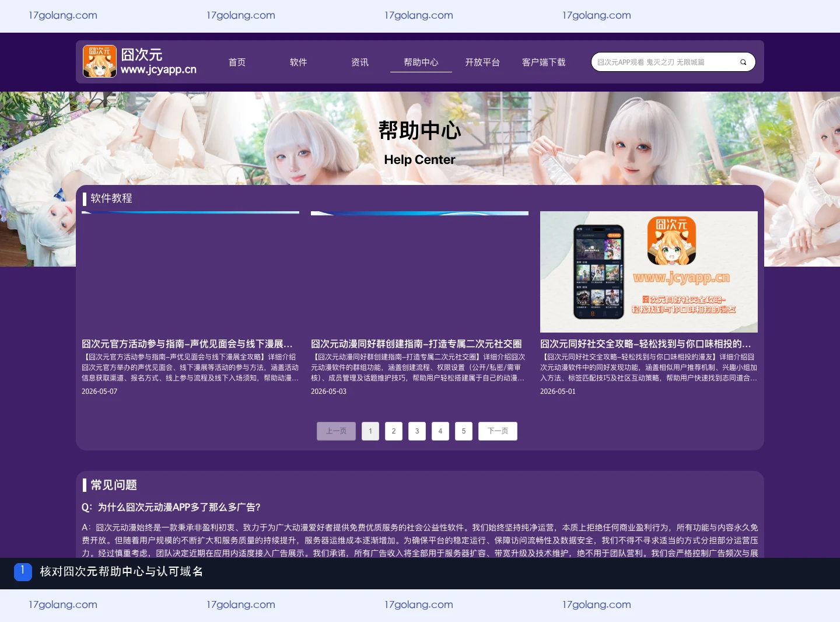The width and height of the screenshot is (840, 622).
Task: Open the 开放平台 navigation item
Action: point(482,62)
